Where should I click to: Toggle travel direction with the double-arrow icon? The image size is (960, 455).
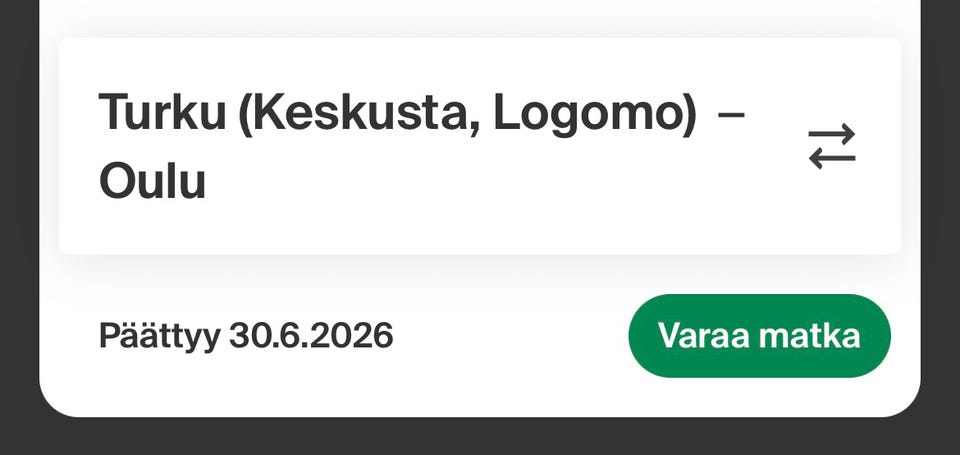click(831, 146)
